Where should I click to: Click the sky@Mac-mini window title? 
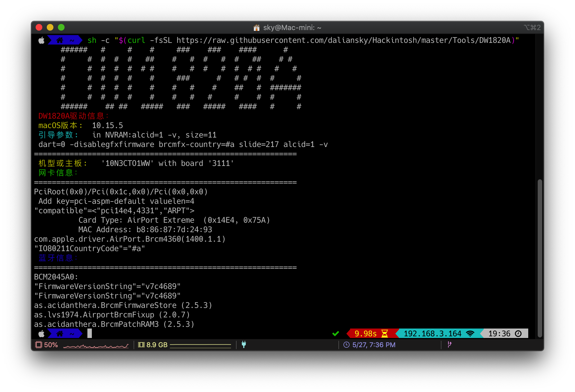point(292,28)
